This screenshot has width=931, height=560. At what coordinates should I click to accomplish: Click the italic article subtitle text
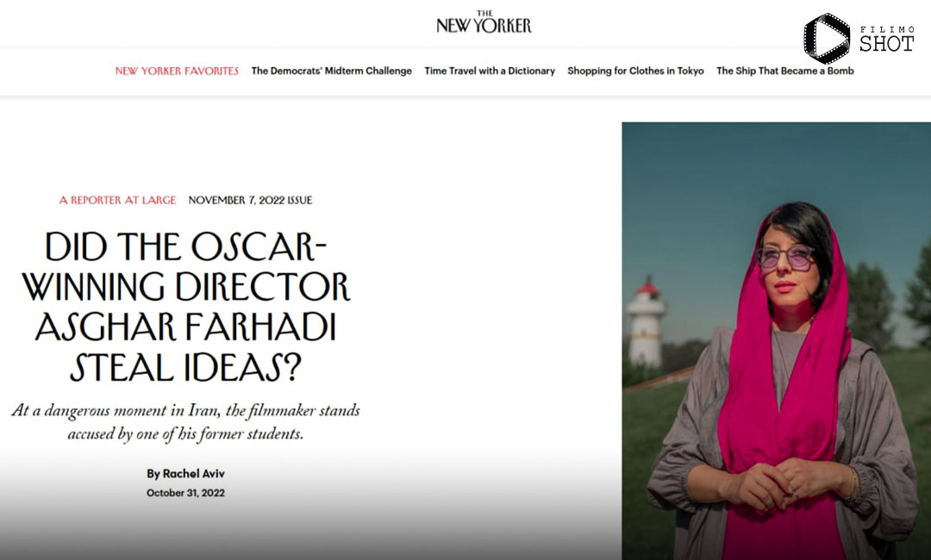(186, 422)
